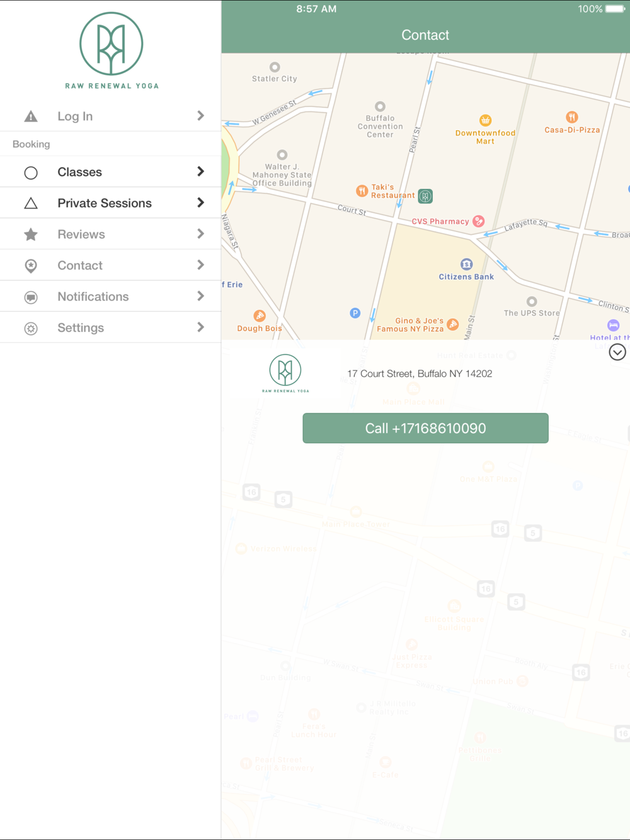Click the Log In warning triangle icon
This screenshot has height=840, width=630.
(x=31, y=116)
